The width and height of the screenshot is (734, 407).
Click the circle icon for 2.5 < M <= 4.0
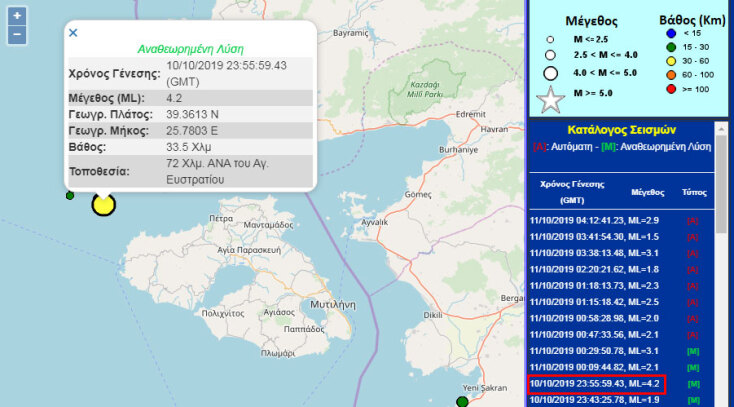pyautogui.click(x=550, y=55)
